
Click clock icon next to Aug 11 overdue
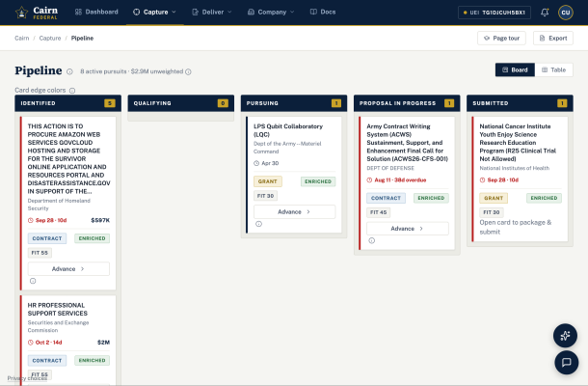tap(369, 180)
